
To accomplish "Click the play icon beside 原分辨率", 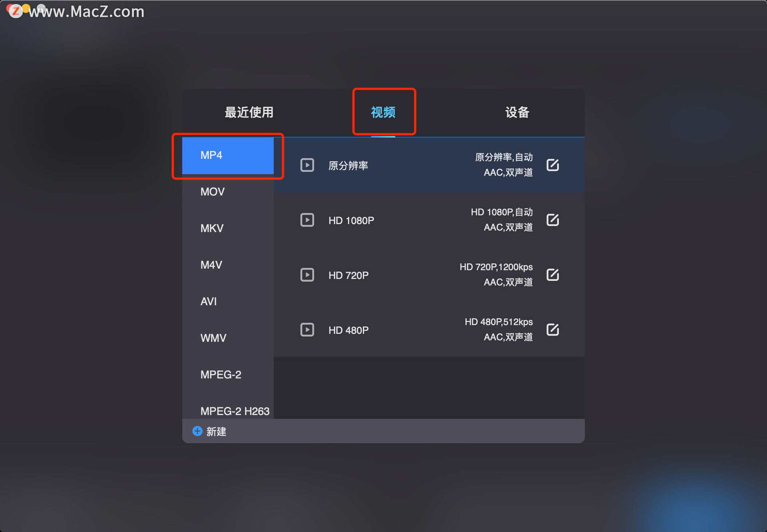I will coord(307,165).
